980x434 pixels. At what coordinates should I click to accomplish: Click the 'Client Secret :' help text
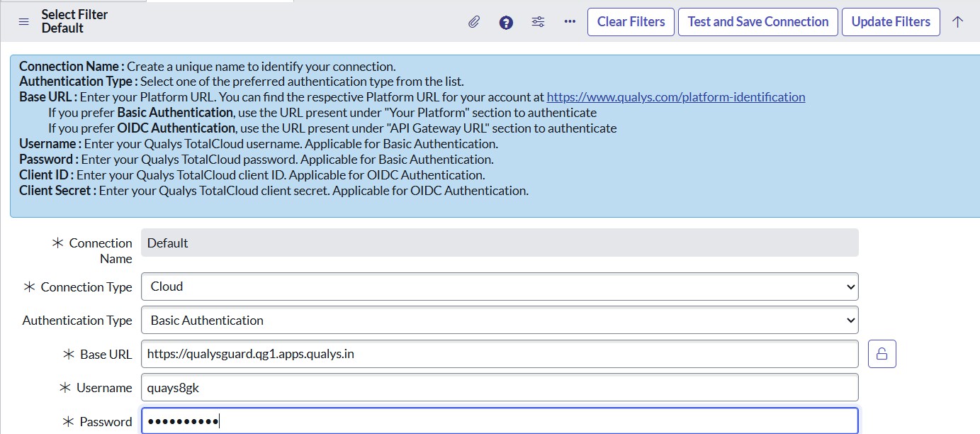[57, 191]
